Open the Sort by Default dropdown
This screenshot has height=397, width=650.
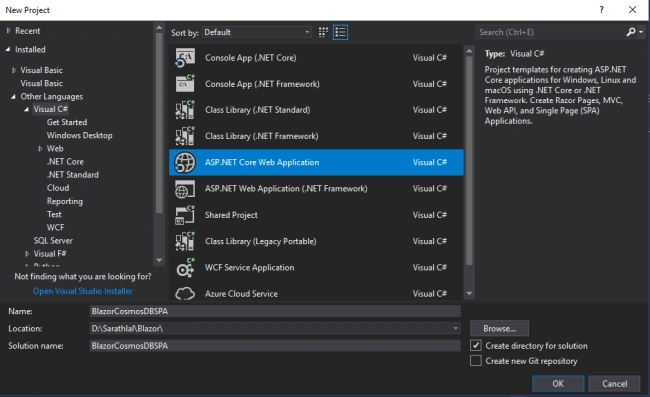tap(257, 32)
